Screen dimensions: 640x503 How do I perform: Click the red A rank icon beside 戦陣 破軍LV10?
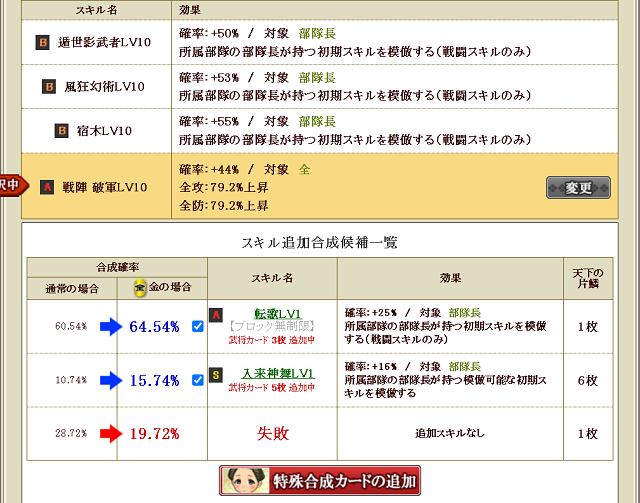(46, 187)
